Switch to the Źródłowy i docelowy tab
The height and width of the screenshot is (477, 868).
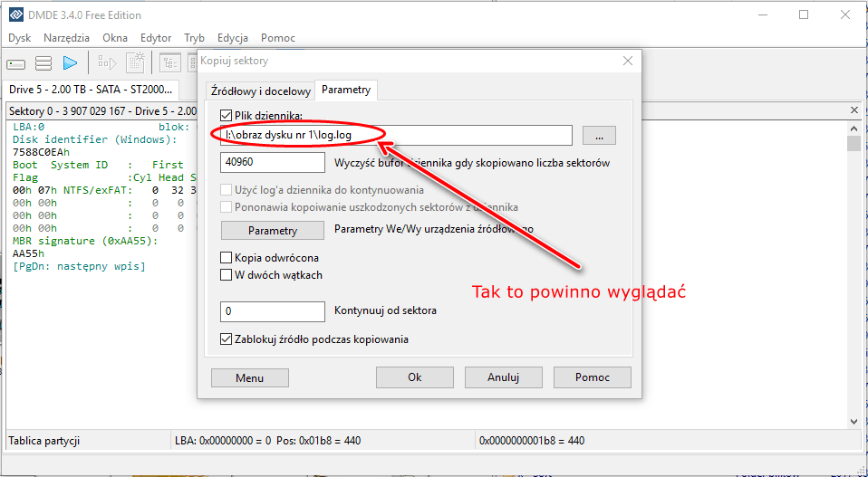pos(260,91)
